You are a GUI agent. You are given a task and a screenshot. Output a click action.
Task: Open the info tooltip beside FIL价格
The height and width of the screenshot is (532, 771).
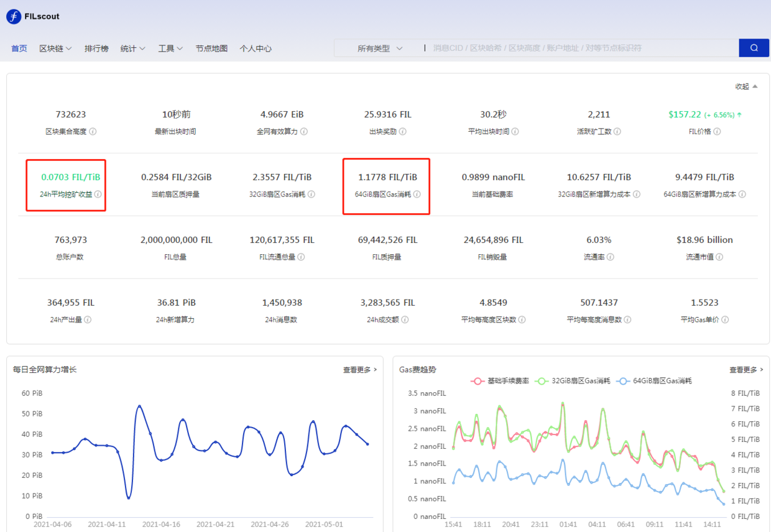tap(717, 132)
